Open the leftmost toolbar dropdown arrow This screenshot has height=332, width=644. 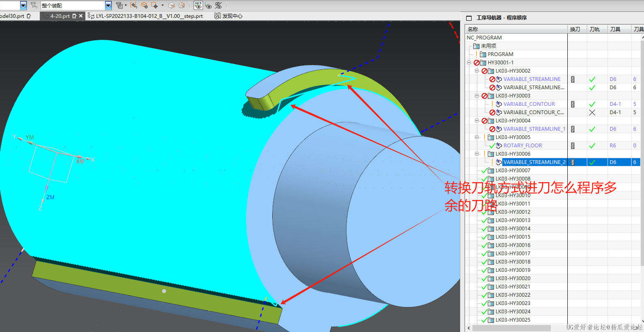coord(23,5)
